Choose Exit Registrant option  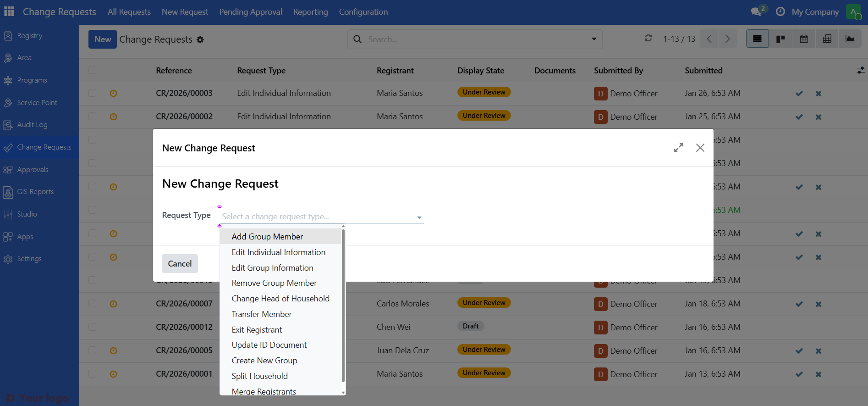(280, 330)
